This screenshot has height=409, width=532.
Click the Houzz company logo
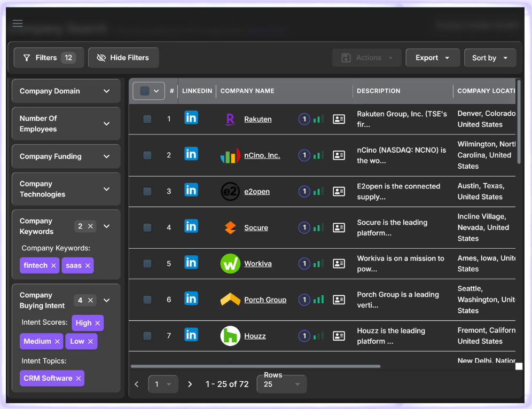point(230,335)
